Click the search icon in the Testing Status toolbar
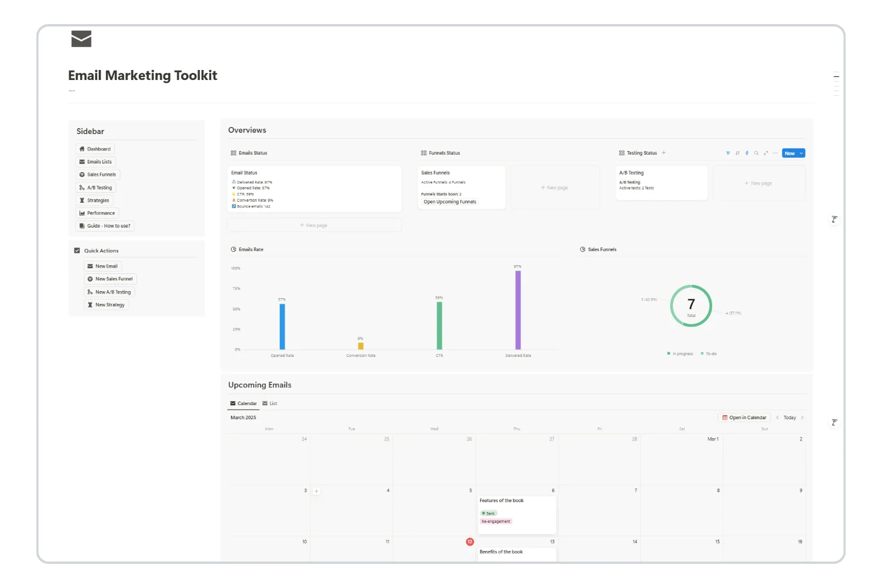The width and height of the screenshot is (882, 588). pyautogui.click(x=756, y=153)
